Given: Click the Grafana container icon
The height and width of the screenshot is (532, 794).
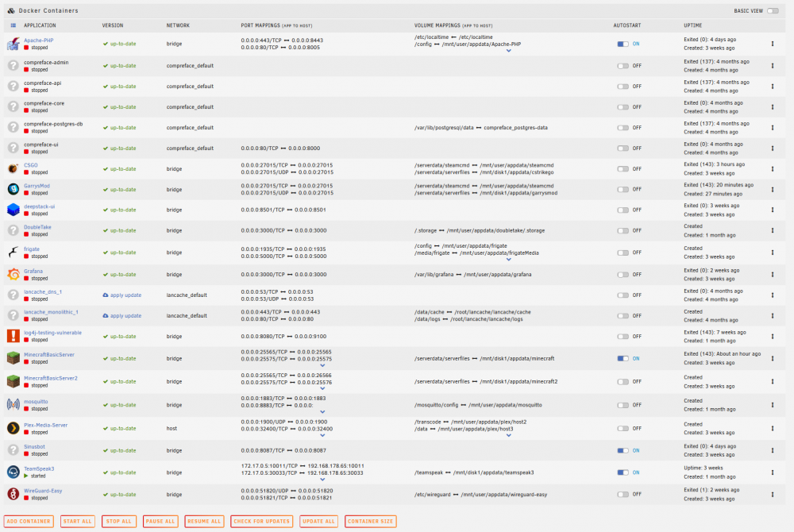Looking at the screenshot, I should (13, 275).
